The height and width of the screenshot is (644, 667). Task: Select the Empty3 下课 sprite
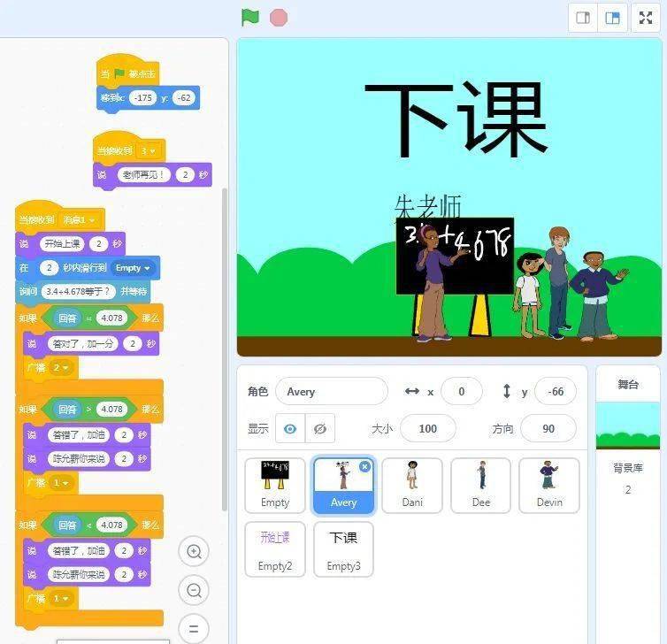pyautogui.click(x=343, y=548)
